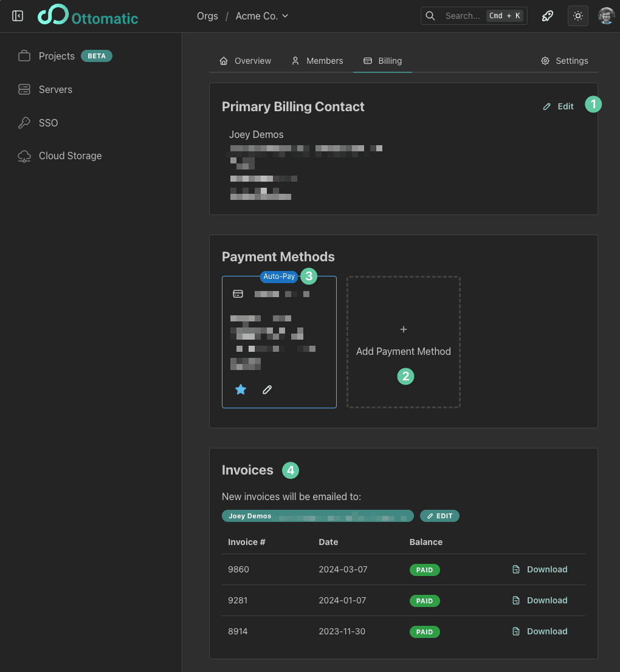
Task: Toggle light theme with sun icon
Action: point(577,16)
